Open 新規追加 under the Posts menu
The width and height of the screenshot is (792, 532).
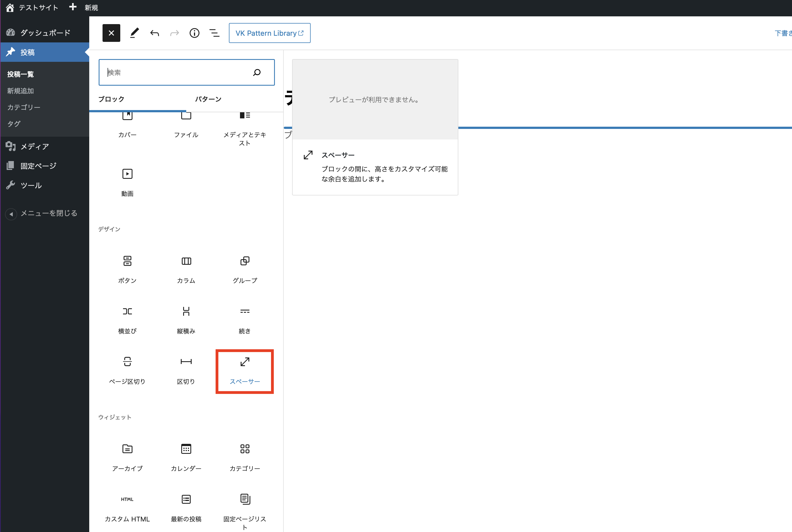[x=20, y=91]
